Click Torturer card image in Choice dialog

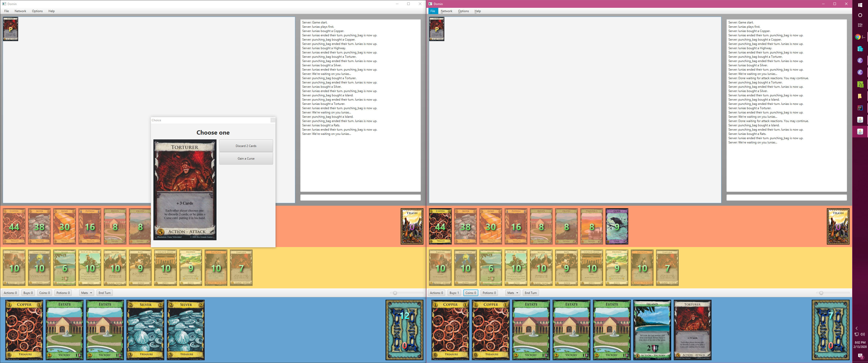(185, 190)
